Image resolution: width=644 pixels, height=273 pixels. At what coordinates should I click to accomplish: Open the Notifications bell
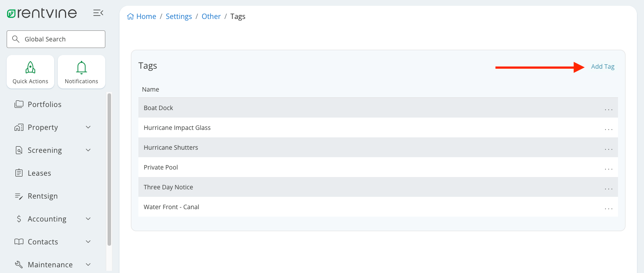point(81,71)
